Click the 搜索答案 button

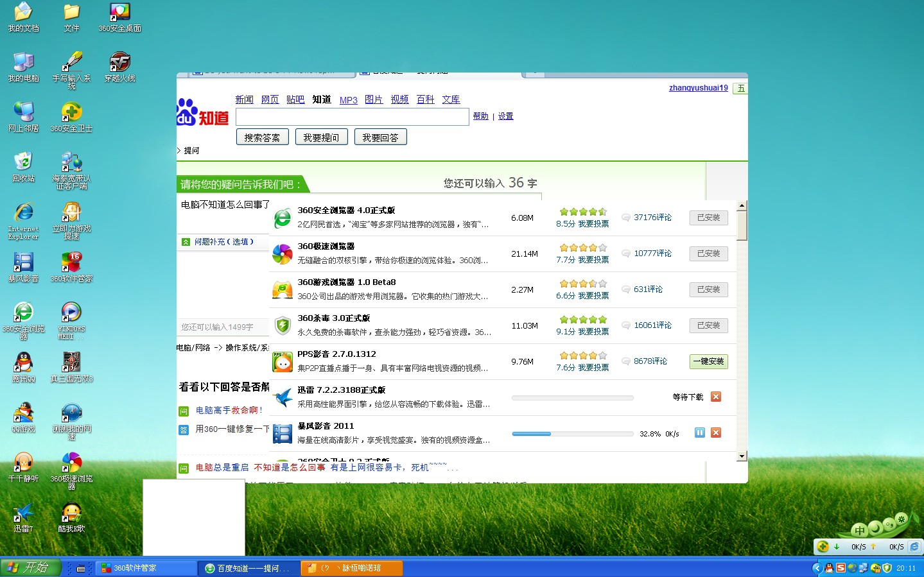point(262,137)
